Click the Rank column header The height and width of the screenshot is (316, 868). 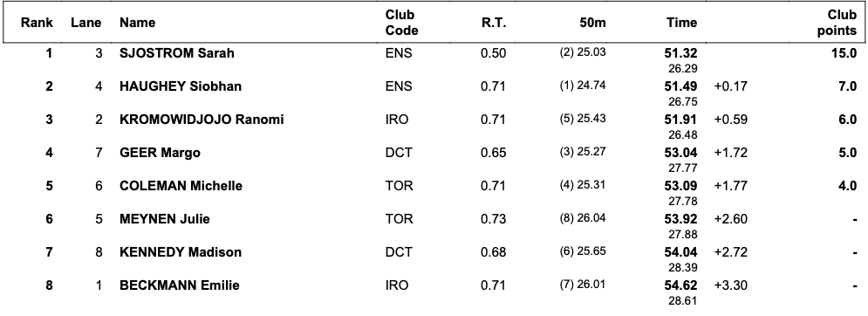tap(38, 23)
